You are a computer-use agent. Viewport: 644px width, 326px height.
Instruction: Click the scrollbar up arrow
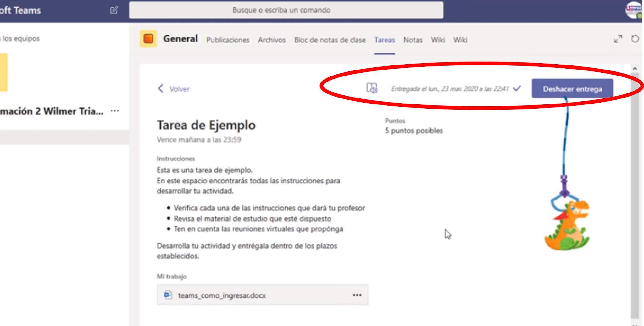pos(635,68)
